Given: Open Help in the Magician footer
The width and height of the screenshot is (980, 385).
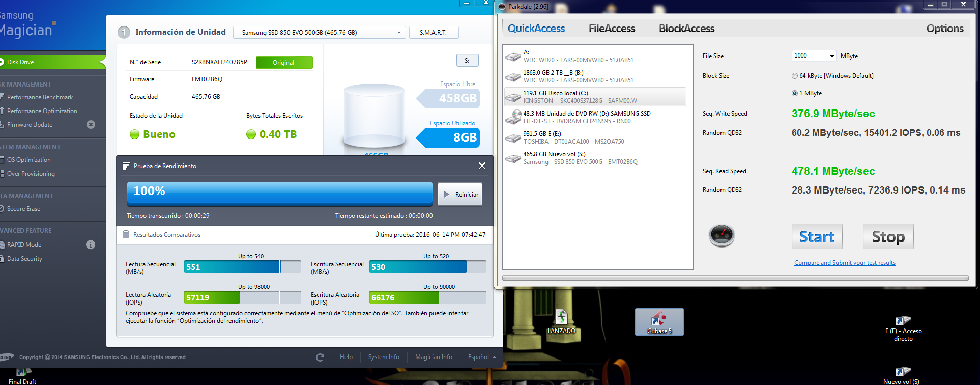Looking at the screenshot, I should coord(346,358).
